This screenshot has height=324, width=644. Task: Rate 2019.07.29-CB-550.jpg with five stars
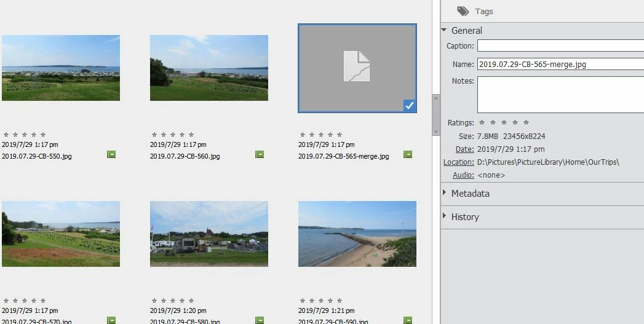(x=43, y=135)
